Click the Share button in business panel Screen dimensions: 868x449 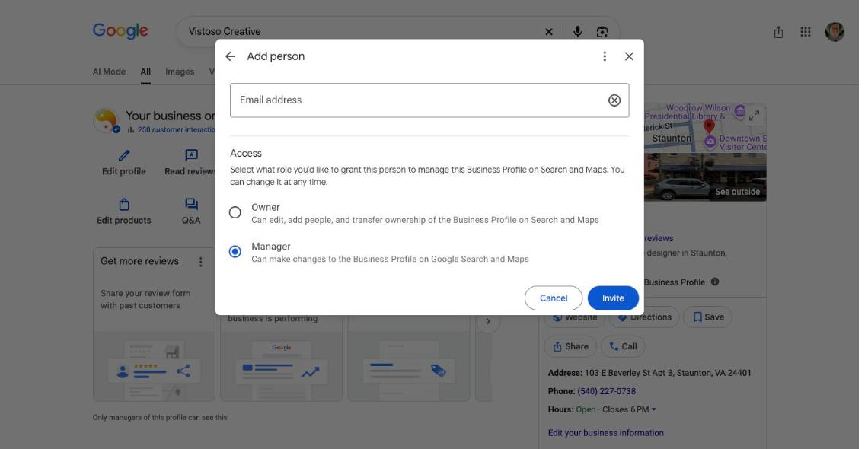(x=571, y=347)
